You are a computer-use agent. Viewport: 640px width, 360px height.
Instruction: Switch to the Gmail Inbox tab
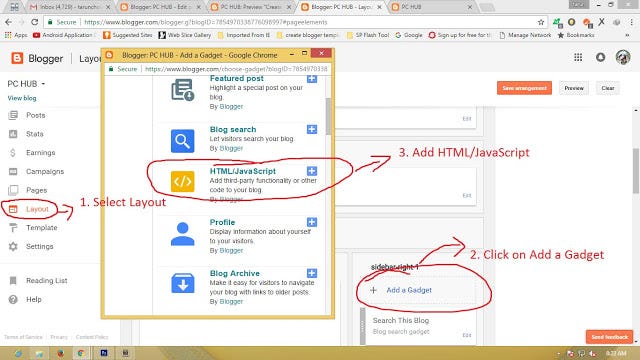coord(69,7)
